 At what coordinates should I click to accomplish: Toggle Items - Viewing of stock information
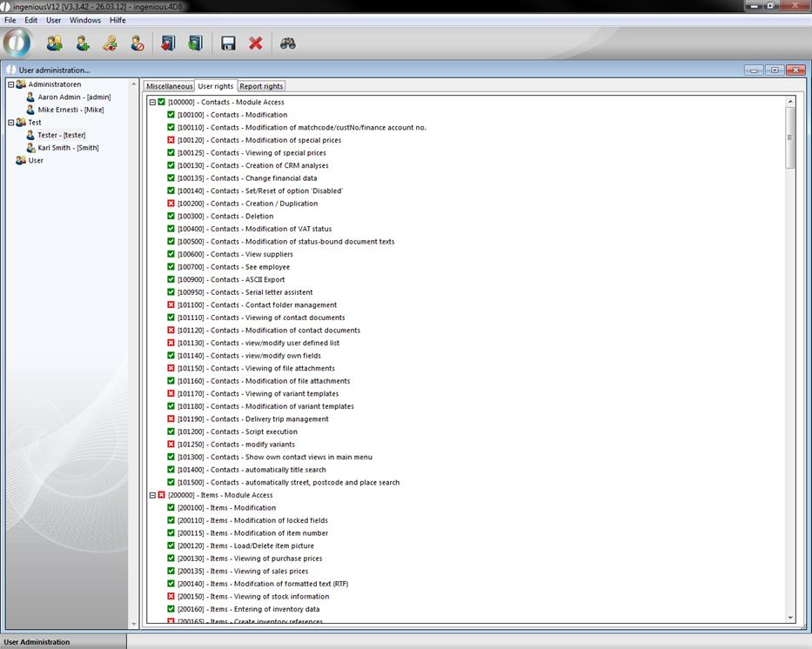click(x=171, y=597)
